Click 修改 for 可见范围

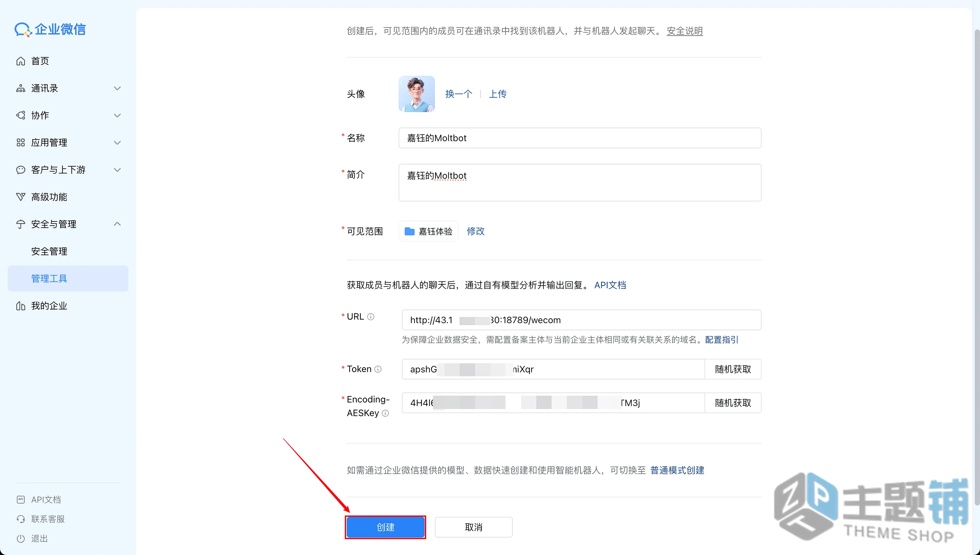(x=476, y=232)
